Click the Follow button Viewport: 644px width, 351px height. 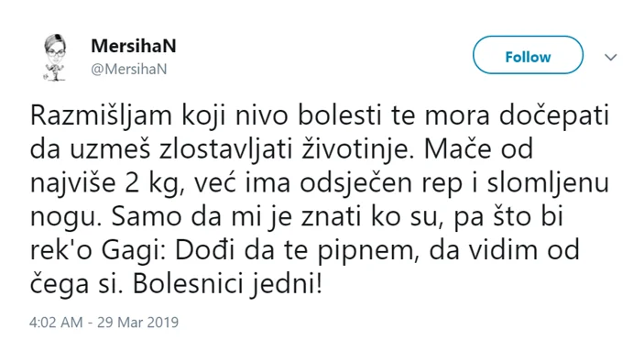coord(528,55)
